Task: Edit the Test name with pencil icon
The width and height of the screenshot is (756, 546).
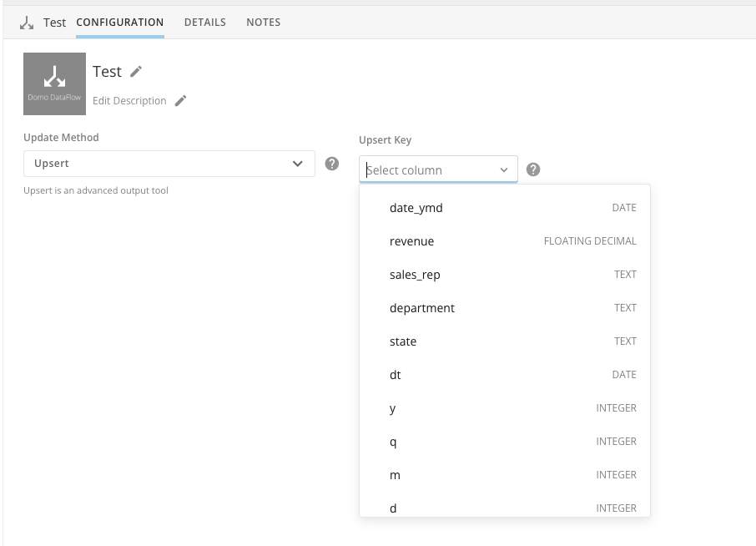Action: (137, 72)
